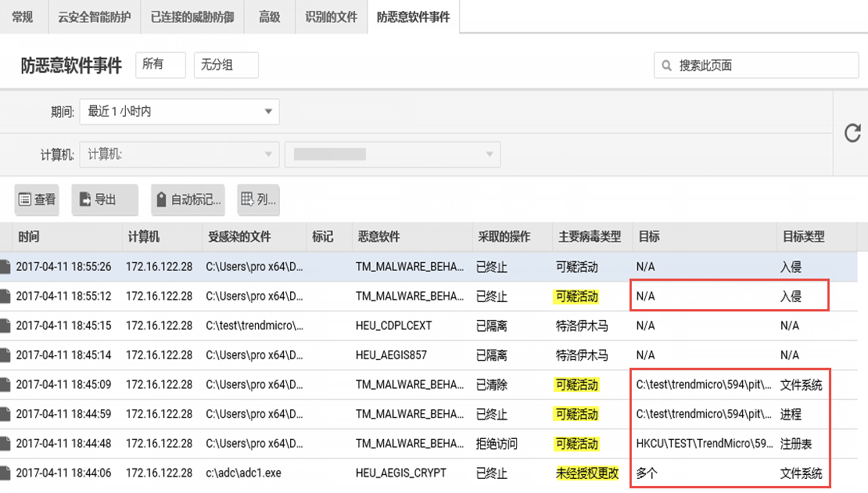Click file icon of 18:55:26 event row
The height and width of the screenshot is (493, 868).
point(5,267)
